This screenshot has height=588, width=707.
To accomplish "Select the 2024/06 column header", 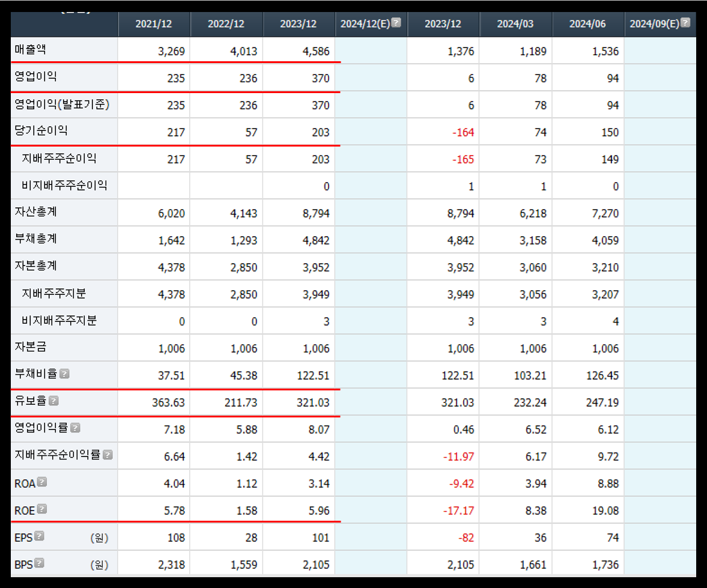I will [587, 24].
